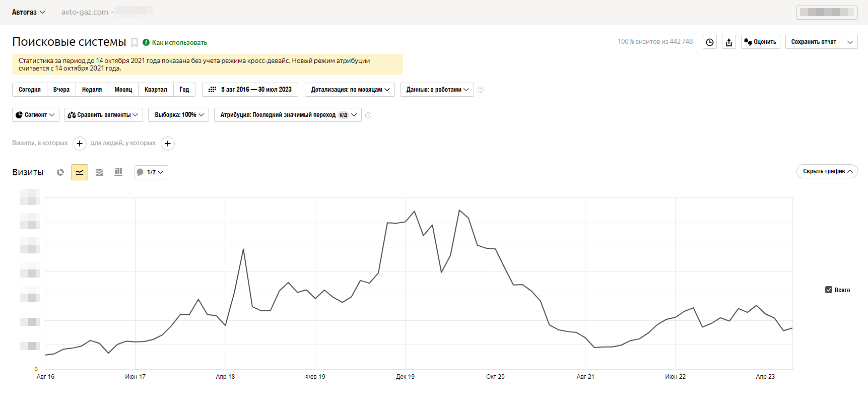Select the line chart view icon

coord(80,172)
